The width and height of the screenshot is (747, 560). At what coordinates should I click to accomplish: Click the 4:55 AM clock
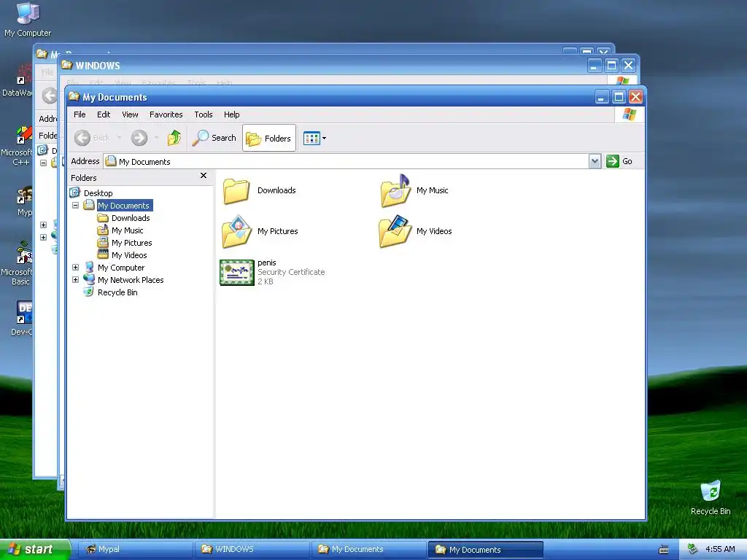(720, 549)
